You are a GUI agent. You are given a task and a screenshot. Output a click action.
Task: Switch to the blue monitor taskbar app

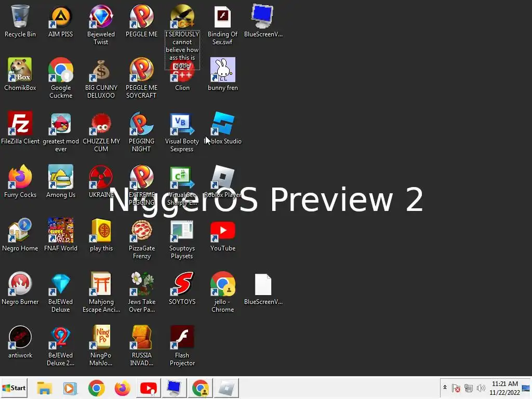point(175,388)
